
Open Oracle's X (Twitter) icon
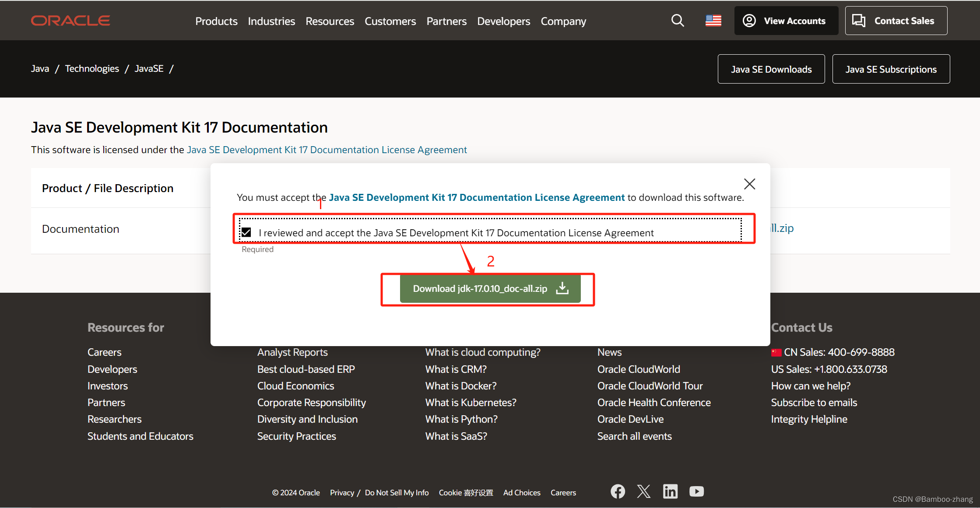click(x=644, y=492)
